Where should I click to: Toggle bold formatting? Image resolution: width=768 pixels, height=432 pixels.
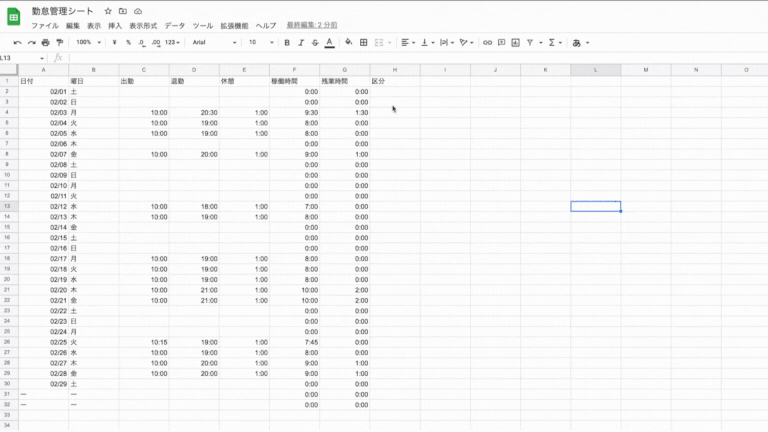287,43
